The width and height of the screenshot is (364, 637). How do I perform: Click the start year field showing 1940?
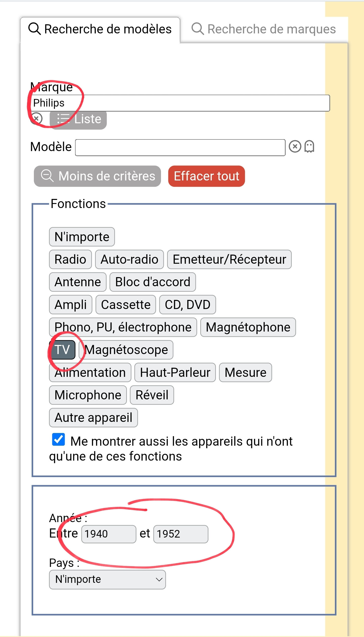pyautogui.click(x=109, y=534)
